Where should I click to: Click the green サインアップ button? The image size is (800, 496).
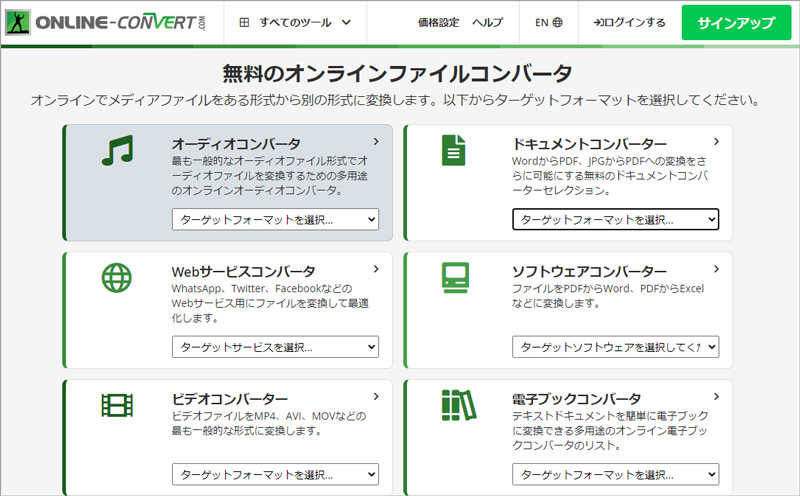coord(736,22)
